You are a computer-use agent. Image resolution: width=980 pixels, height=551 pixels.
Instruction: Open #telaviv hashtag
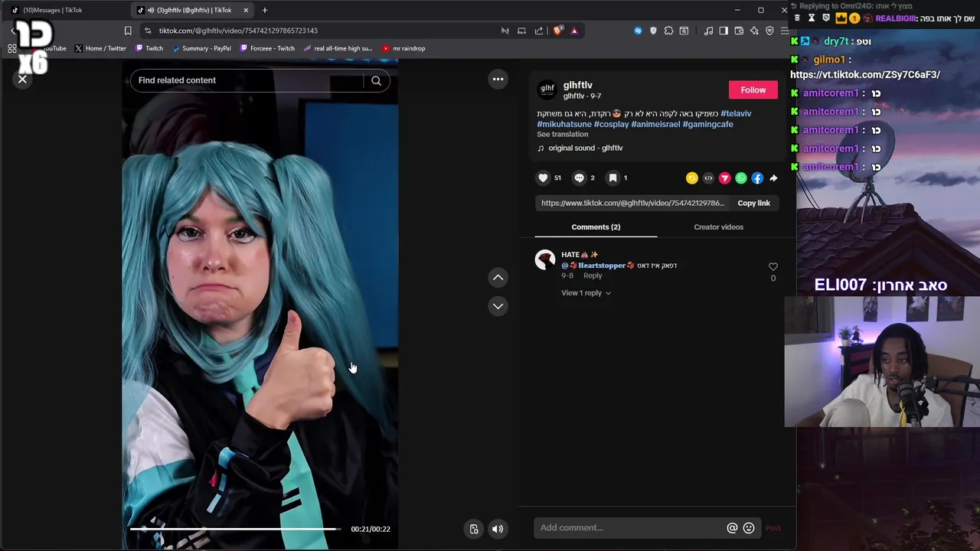[x=736, y=113]
